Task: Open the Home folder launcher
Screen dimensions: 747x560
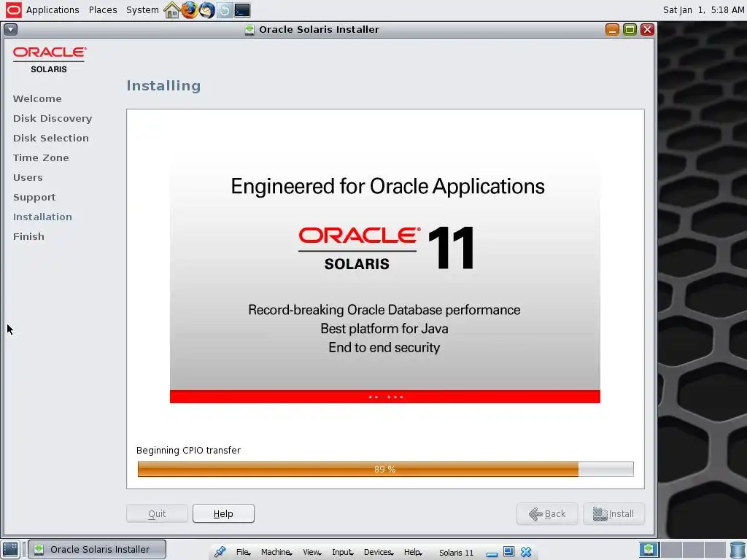Action: 171,10
